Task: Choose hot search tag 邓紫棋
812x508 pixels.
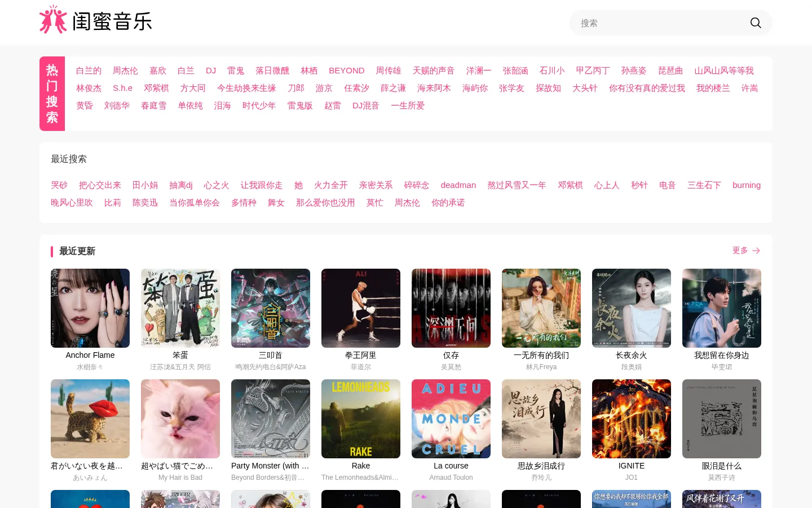Action: click(156, 88)
